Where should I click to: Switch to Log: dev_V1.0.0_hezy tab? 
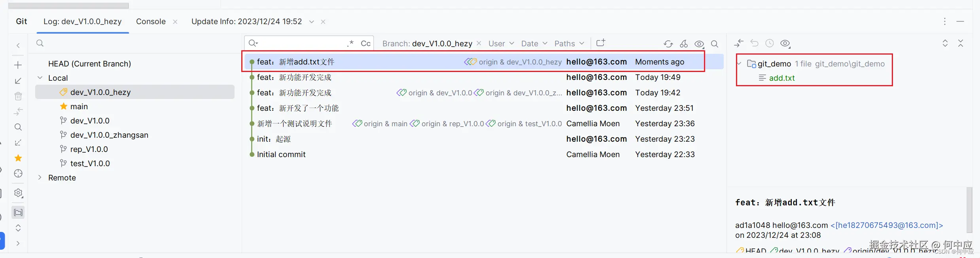pyautogui.click(x=82, y=21)
